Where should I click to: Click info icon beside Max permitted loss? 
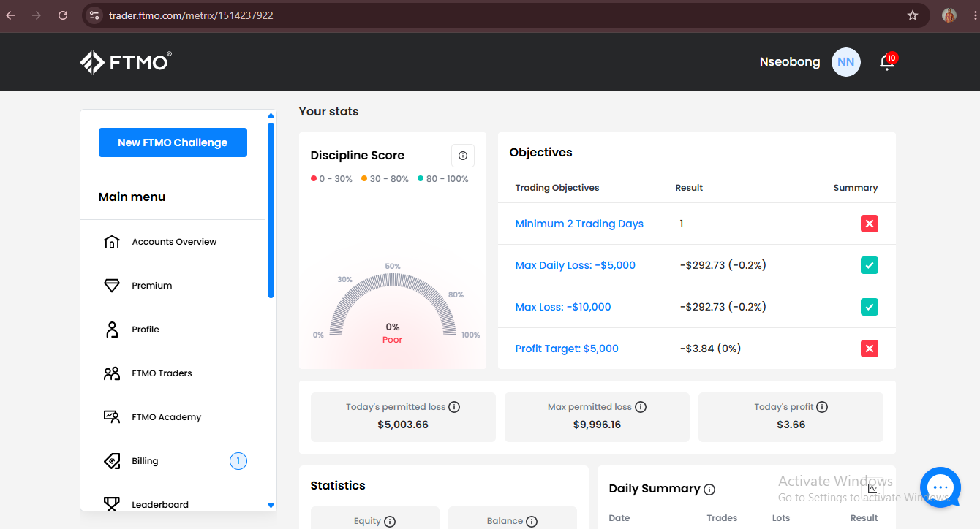pos(641,407)
